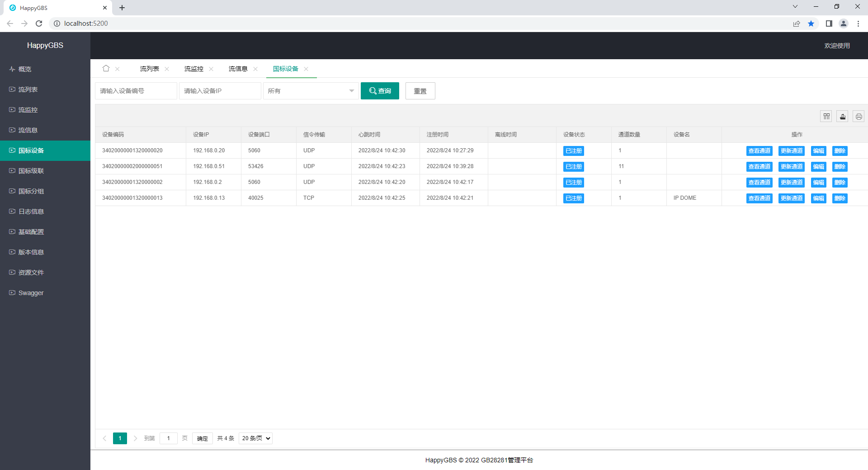Click the 重置 reset button
868x470 pixels.
point(420,91)
